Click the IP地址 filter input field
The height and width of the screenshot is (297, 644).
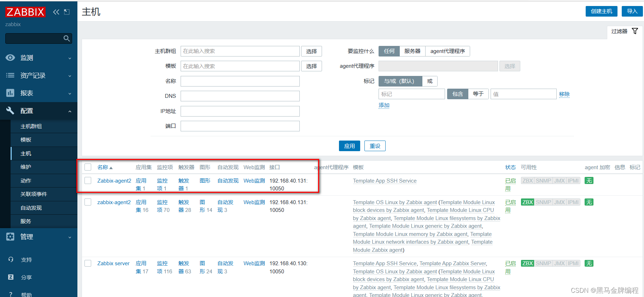point(240,111)
